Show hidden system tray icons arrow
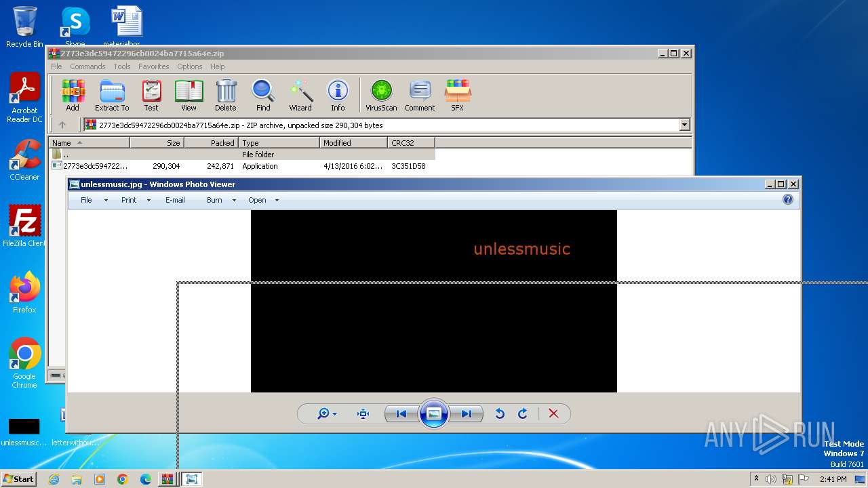Viewport: 868px width, 488px height. tap(756, 479)
